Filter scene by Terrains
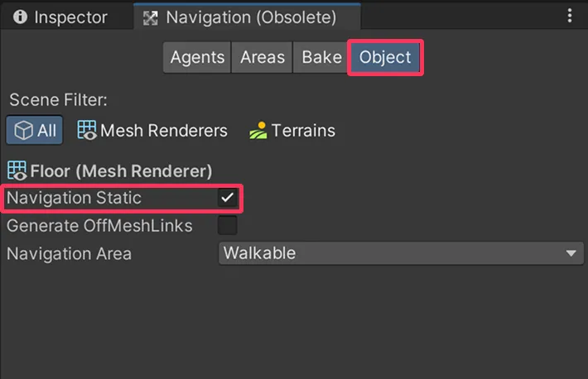The width and height of the screenshot is (588, 379). tap(292, 131)
